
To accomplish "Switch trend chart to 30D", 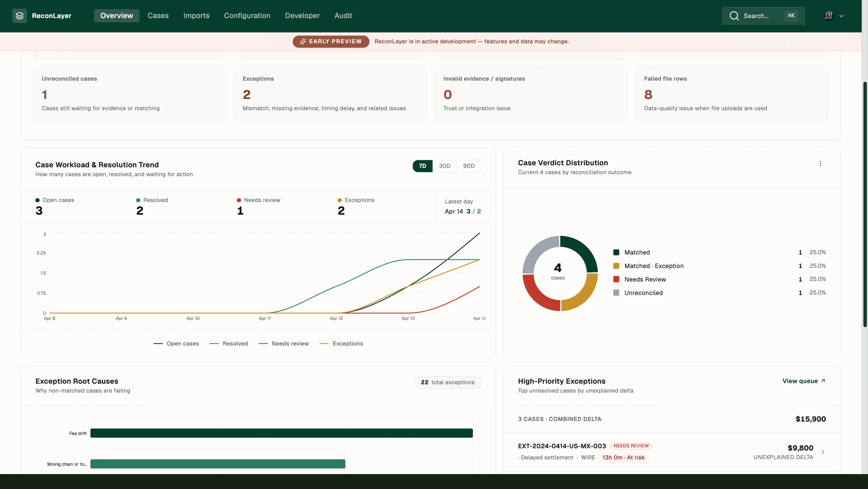I will tap(444, 166).
